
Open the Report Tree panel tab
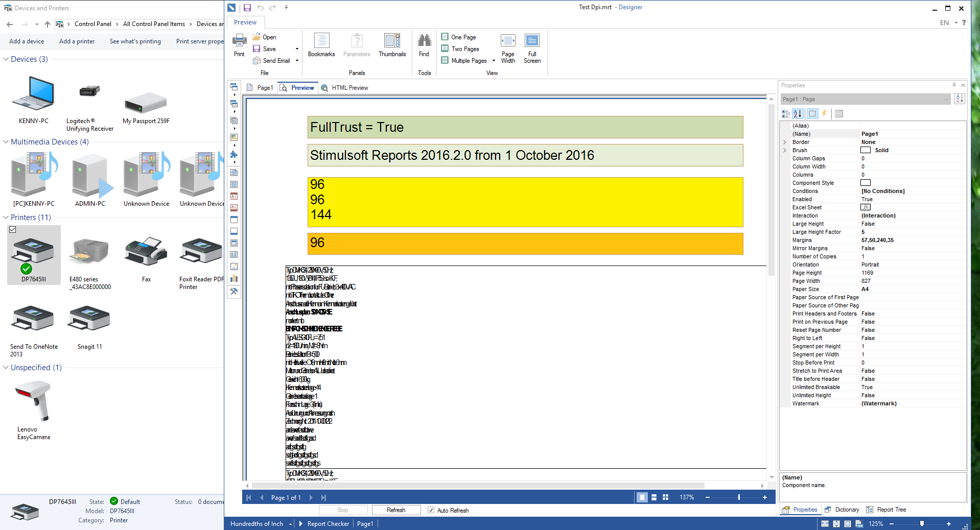886,510
